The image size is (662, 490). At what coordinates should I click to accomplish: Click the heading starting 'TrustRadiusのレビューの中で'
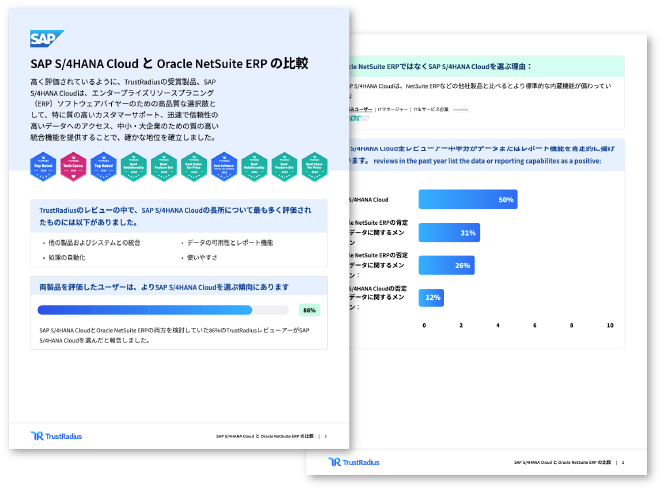click(x=175, y=216)
